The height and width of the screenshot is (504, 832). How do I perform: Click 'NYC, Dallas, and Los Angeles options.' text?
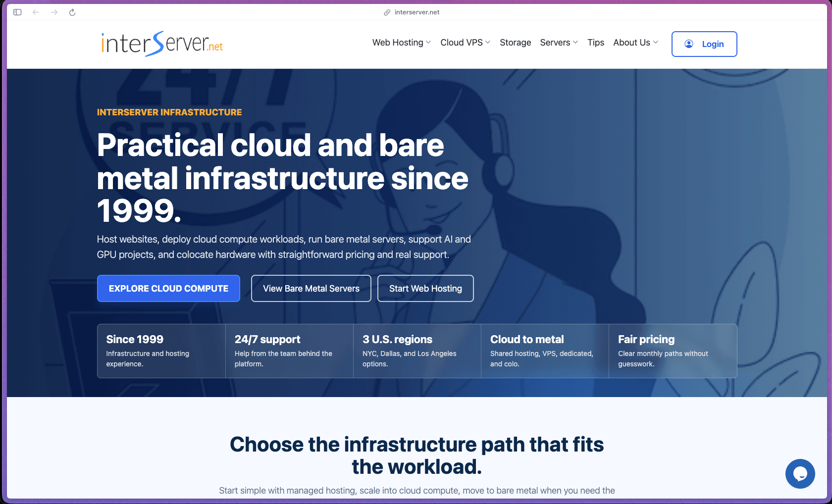(410, 358)
